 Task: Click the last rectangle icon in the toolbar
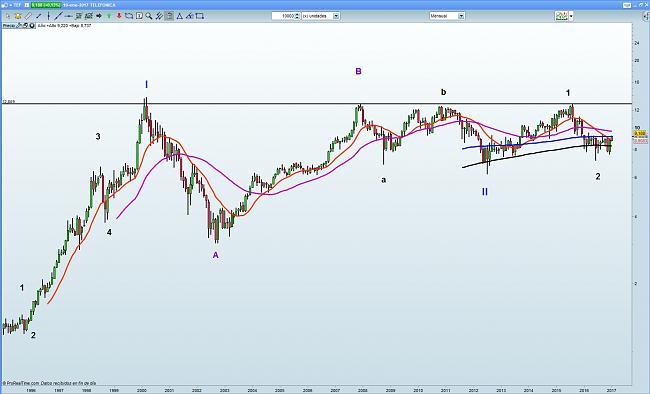click(x=200, y=16)
